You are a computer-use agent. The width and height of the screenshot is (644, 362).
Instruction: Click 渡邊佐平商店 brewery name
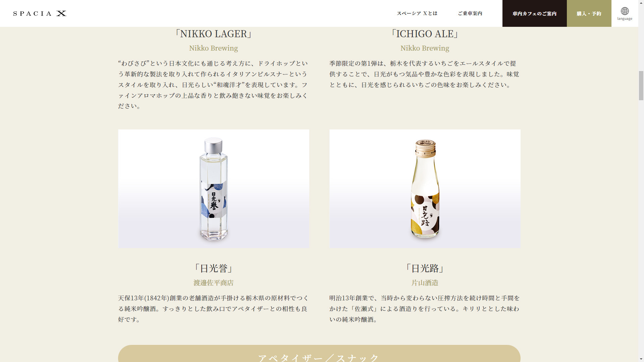tap(214, 283)
